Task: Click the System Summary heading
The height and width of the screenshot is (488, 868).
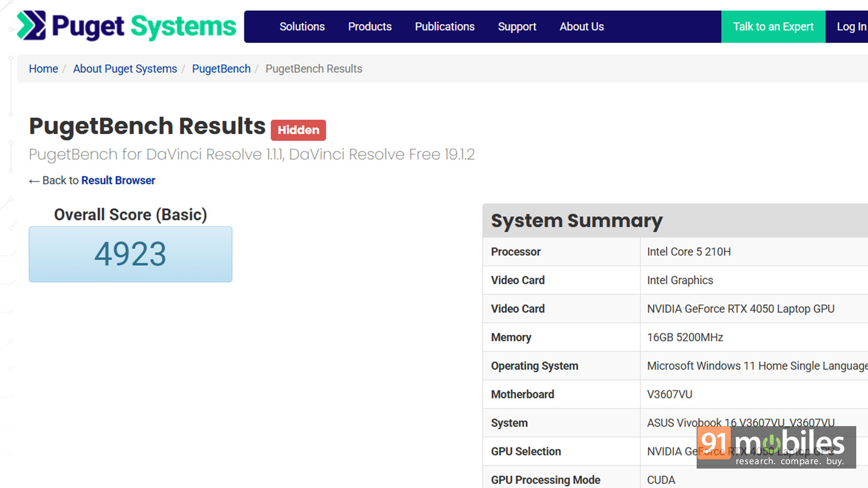Action: coord(577,221)
